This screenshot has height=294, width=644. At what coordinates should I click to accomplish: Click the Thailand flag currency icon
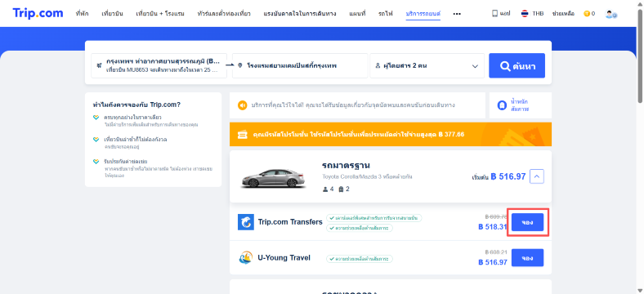(525, 14)
